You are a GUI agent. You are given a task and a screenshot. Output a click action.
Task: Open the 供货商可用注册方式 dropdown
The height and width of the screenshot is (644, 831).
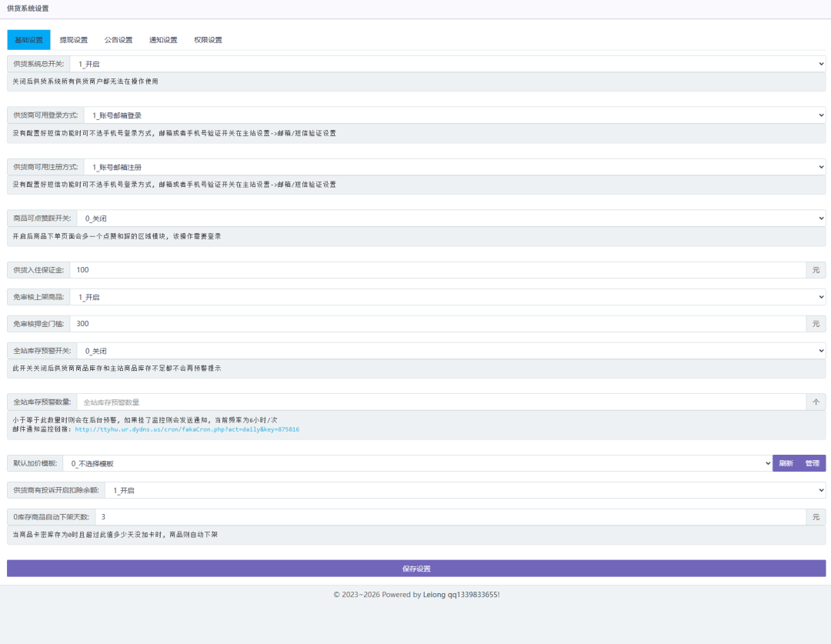pyautogui.click(x=454, y=167)
